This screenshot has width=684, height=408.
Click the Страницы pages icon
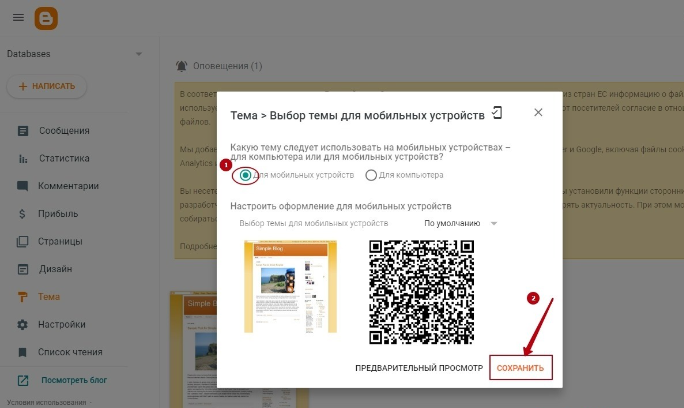[22, 242]
